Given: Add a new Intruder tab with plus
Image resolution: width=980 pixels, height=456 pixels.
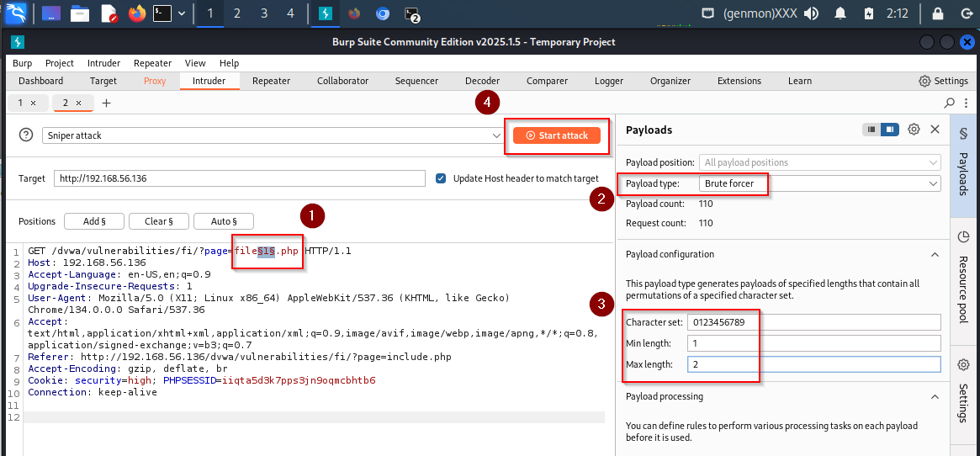Looking at the screenshot, I should [106, 103].
